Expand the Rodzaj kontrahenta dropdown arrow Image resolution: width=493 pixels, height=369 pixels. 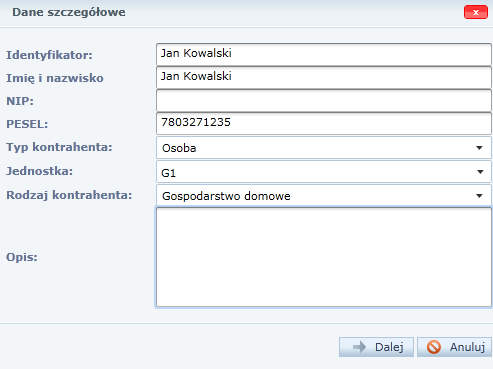[x=479, y=196]
